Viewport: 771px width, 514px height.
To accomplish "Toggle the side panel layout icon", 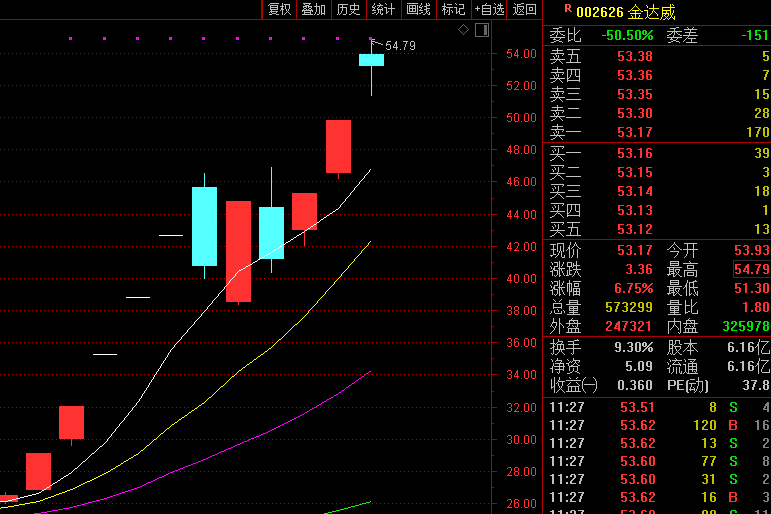I will (x=482, y=30).
